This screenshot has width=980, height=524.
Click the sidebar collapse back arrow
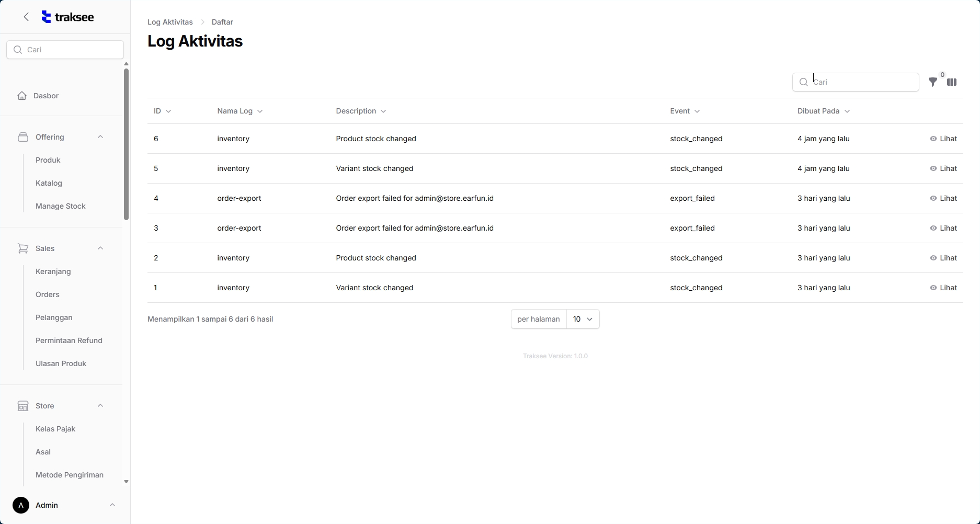click(26, 17)
